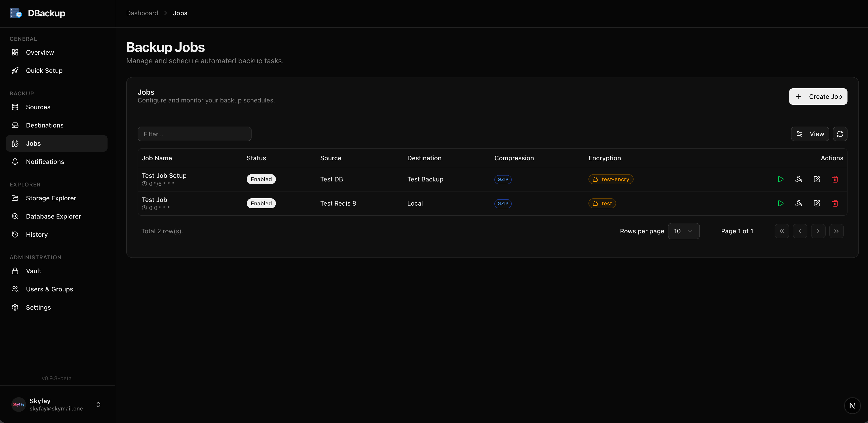
Task: Open Notifications in the sidebar
Action: 45,162
